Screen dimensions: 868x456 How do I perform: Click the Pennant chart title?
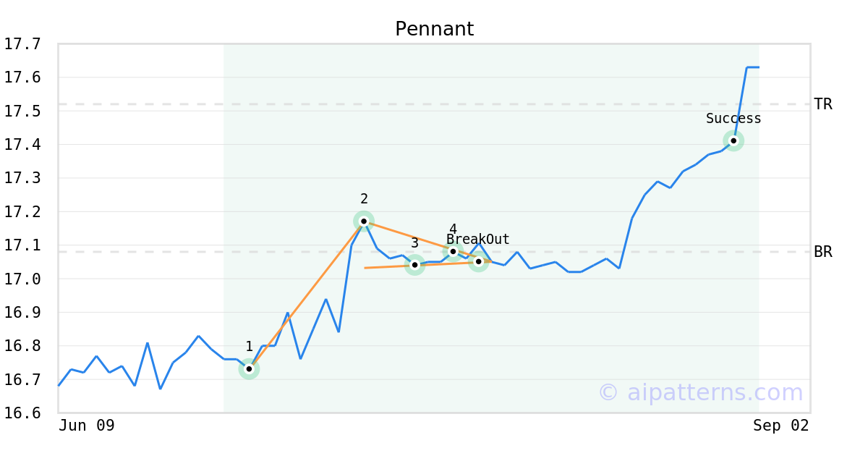[x=434, y=29]
